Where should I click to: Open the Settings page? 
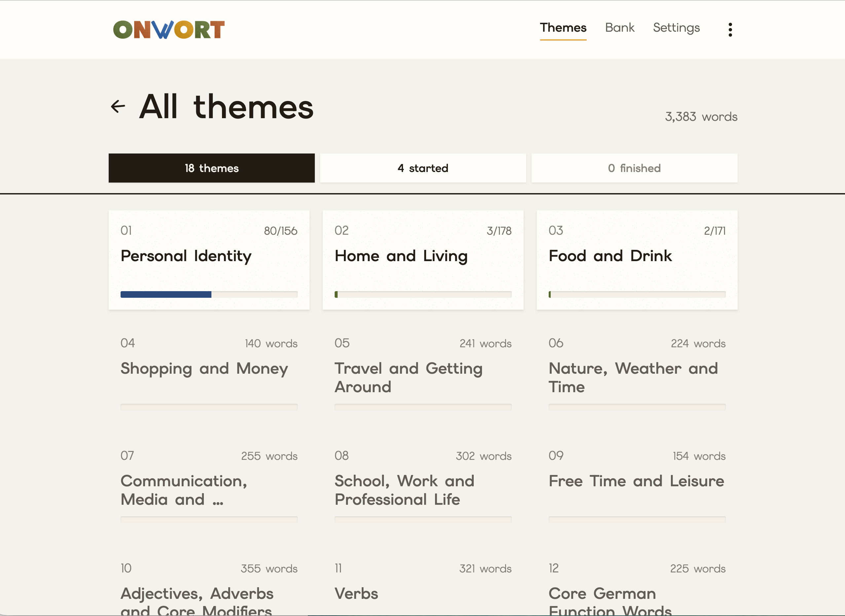[x=676, y=28]
